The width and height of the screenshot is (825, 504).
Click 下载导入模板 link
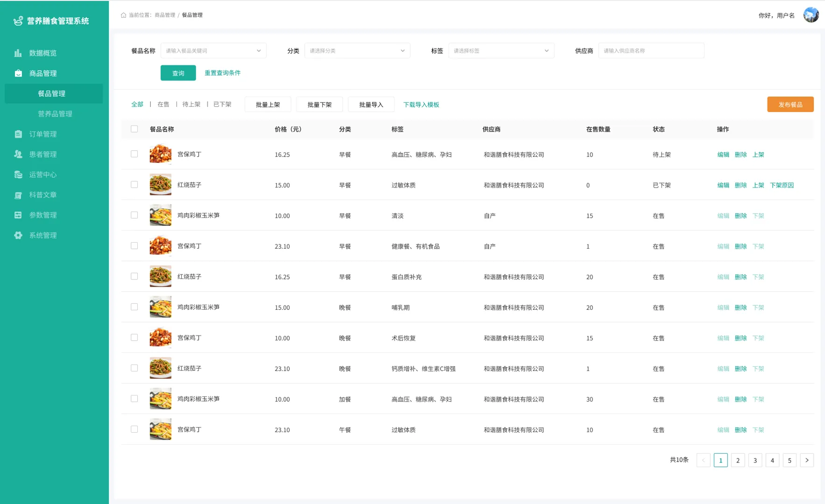pyautogui.click(x=421, y=105)
